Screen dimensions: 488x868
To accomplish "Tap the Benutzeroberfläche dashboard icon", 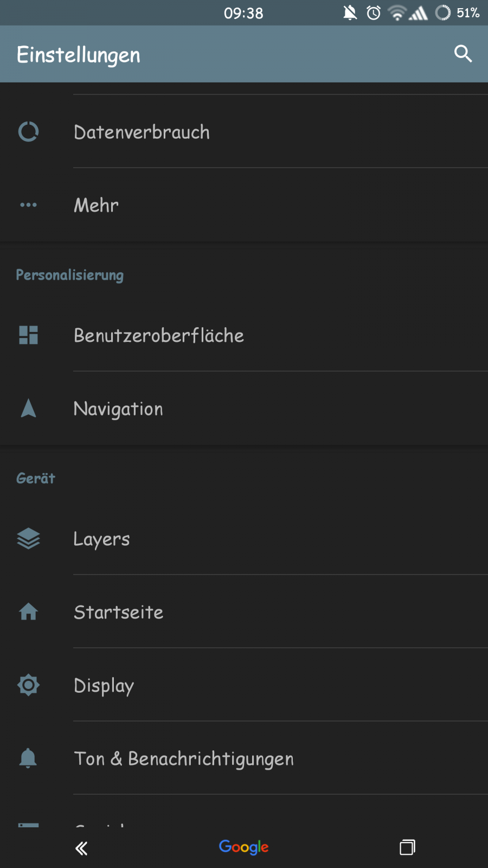I will coord(28,335).
